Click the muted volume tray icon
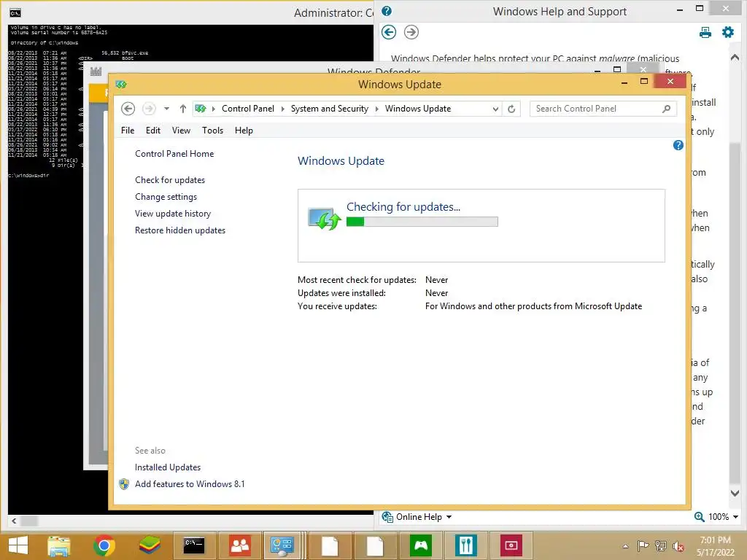Viewport: 747px width, 560px height. pyautogui.click(x=678, y=546)
